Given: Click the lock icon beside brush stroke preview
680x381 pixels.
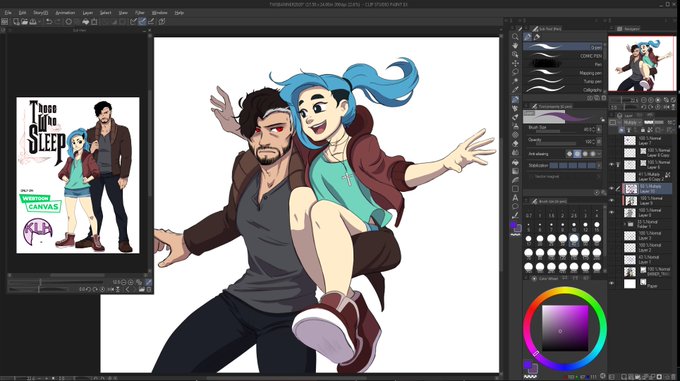Looking at the screenshot, I should [x=602, y=120].
